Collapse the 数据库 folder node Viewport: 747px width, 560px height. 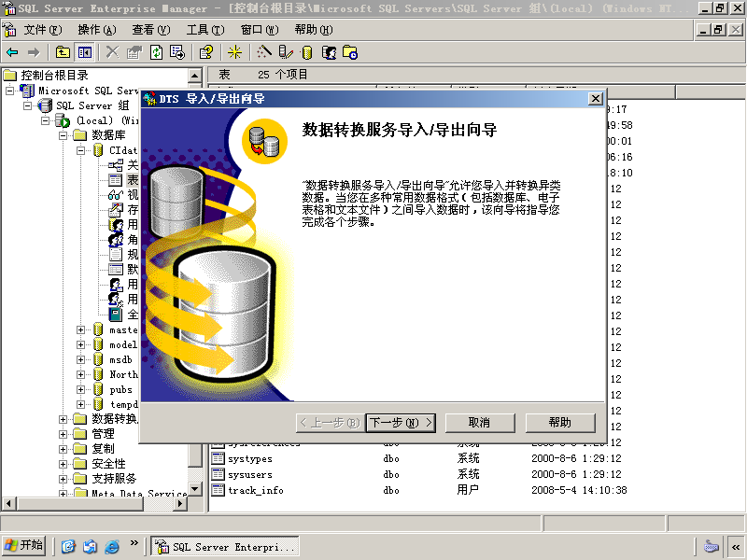63,135
